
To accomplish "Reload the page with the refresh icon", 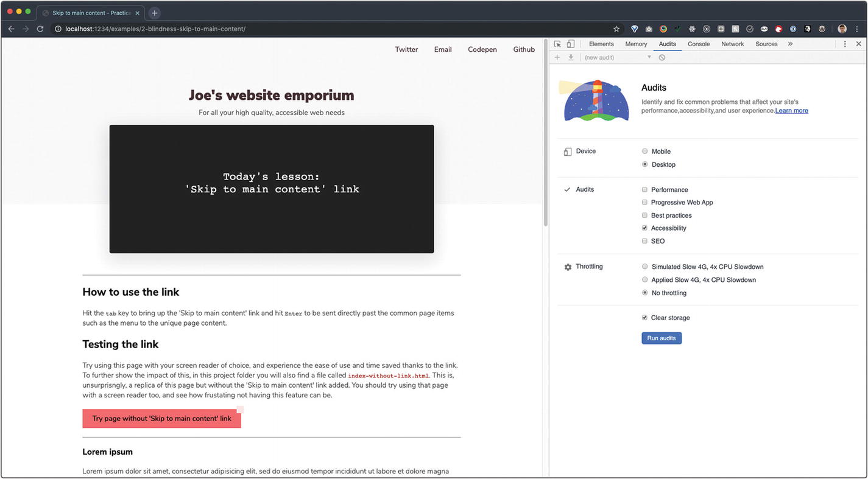I will point(40,29).
